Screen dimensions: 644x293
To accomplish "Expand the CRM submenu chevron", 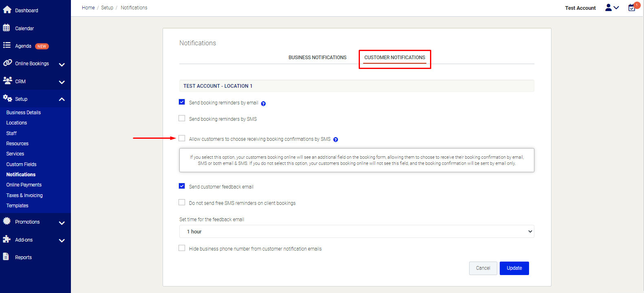I will point(62,82).
